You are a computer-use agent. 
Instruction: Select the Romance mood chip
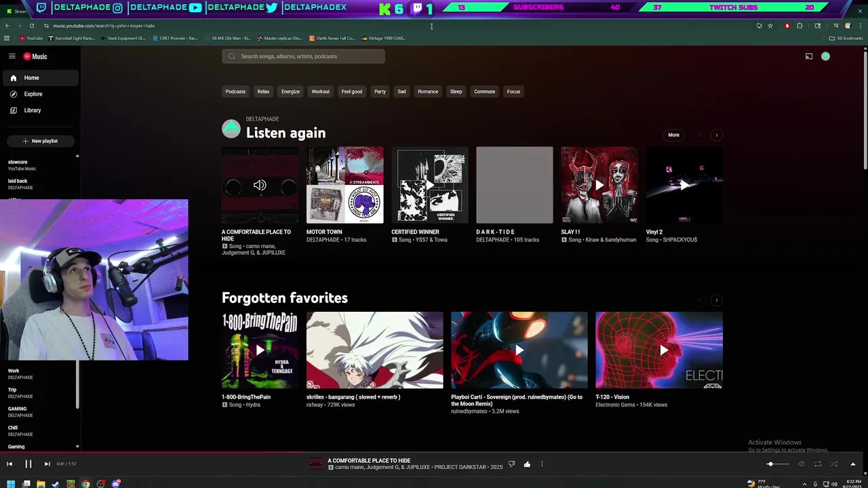point(428,91)
